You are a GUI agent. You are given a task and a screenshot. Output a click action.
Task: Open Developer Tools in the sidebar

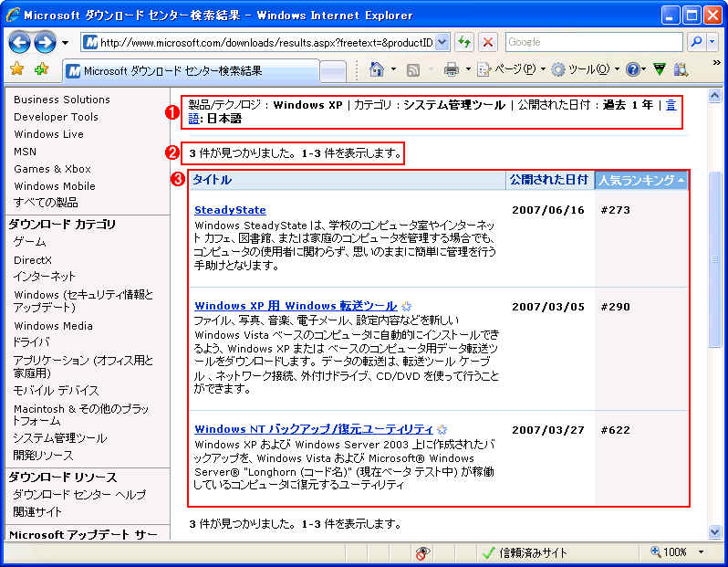click(56, 117)
